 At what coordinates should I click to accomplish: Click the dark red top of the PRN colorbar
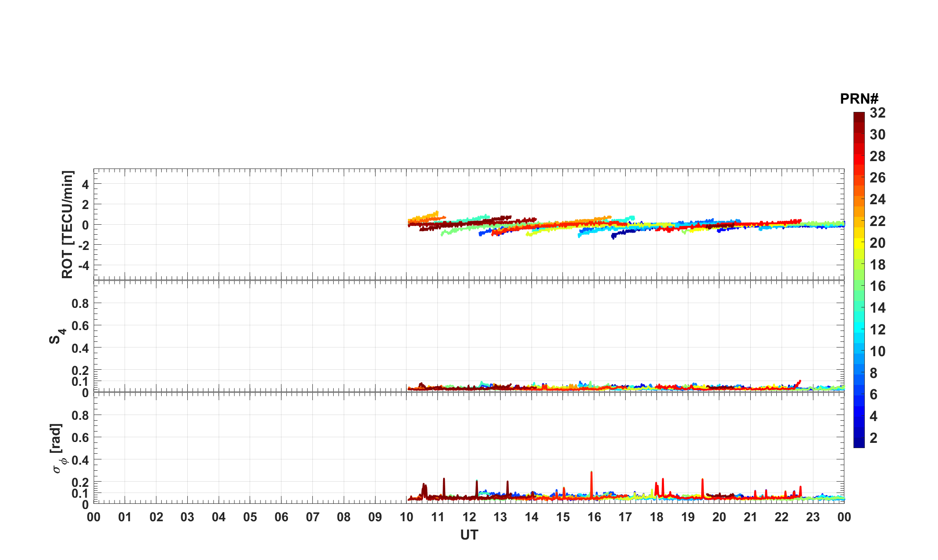859,117
